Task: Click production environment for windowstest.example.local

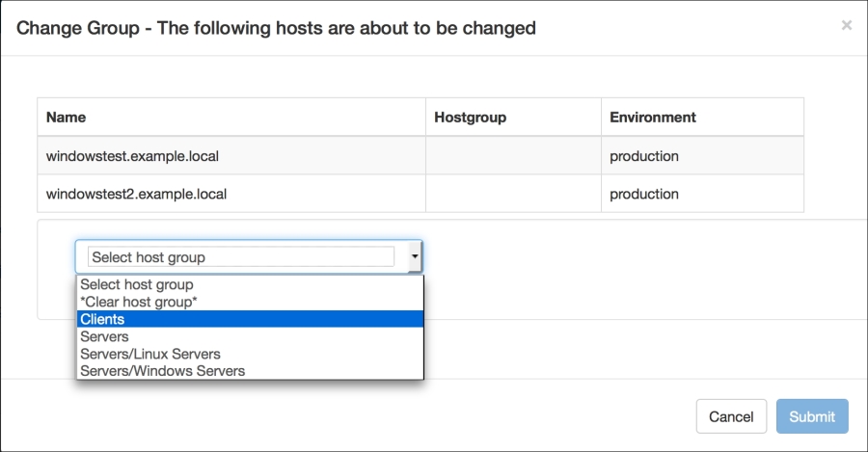Action: click(x=644, y=155)
